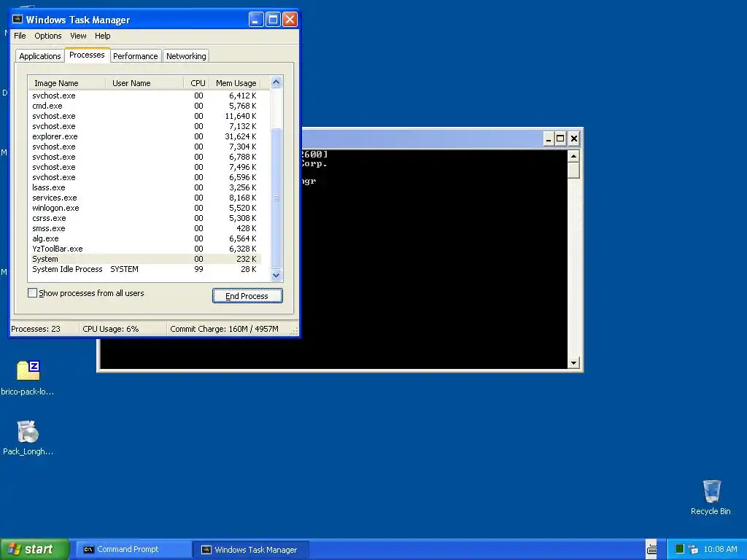Select the winlogon.exe process row
Image resolution: width=747 pixels, height=560 pixels.
click(x=145, y=208)
